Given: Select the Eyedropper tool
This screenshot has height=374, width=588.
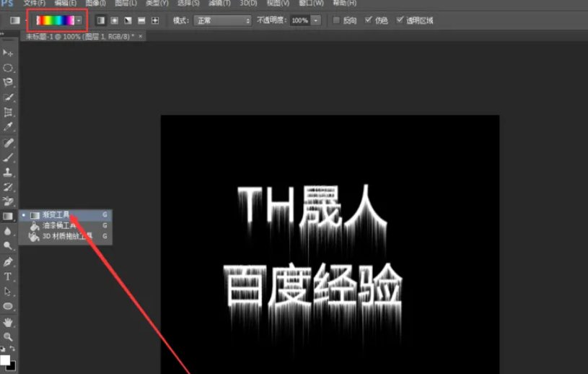Looking at the screenshot, I should 7,127.
